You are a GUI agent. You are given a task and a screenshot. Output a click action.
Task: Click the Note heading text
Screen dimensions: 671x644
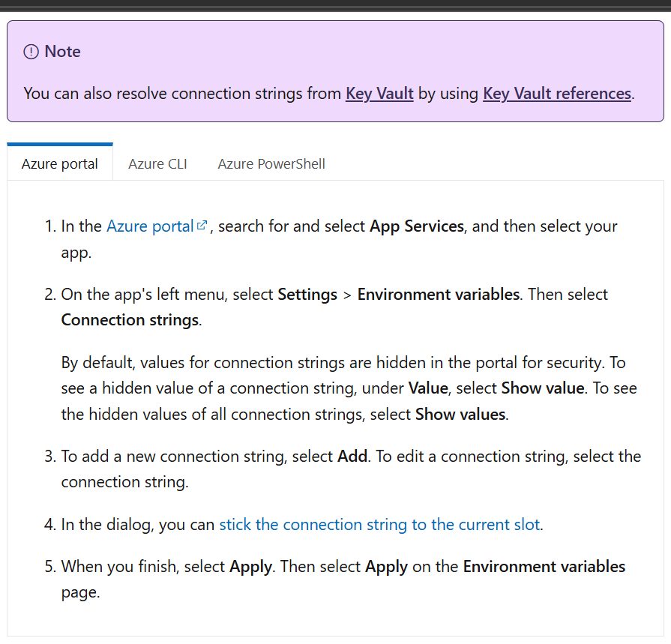pyautogui.click(x=62, y=51)
